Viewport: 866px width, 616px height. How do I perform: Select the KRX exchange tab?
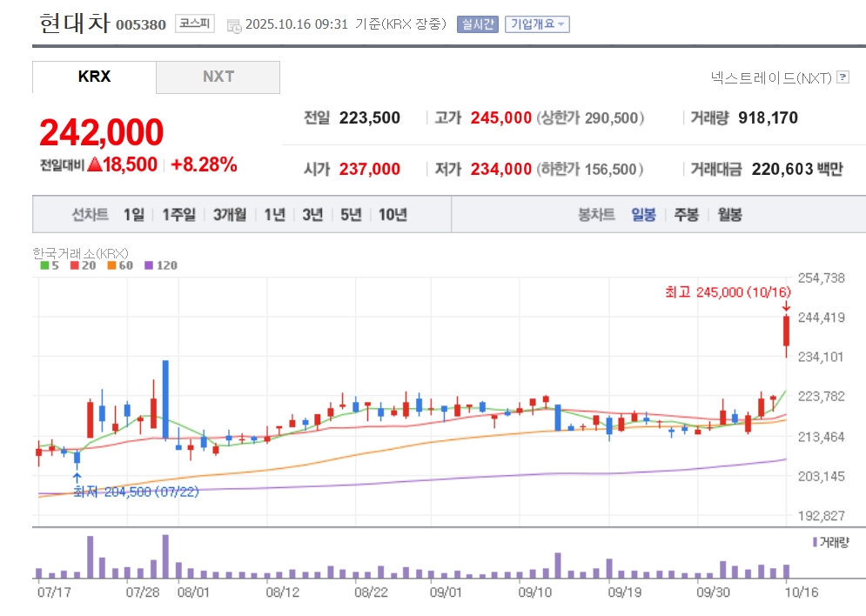click(95, 77)
